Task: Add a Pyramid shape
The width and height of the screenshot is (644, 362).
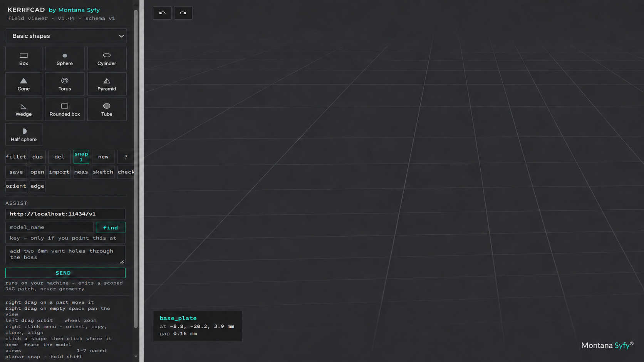Action: click(x=107, y=84)
